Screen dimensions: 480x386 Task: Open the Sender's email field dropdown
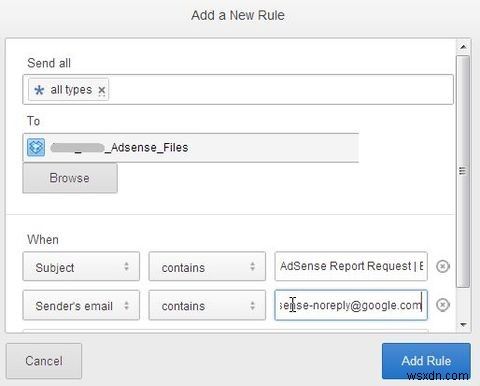(x=81, y=305)
